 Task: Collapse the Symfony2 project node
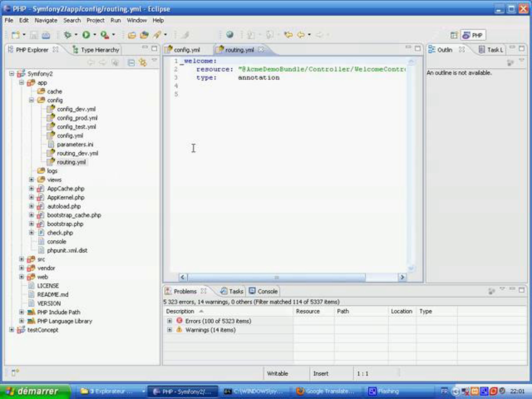12,74
